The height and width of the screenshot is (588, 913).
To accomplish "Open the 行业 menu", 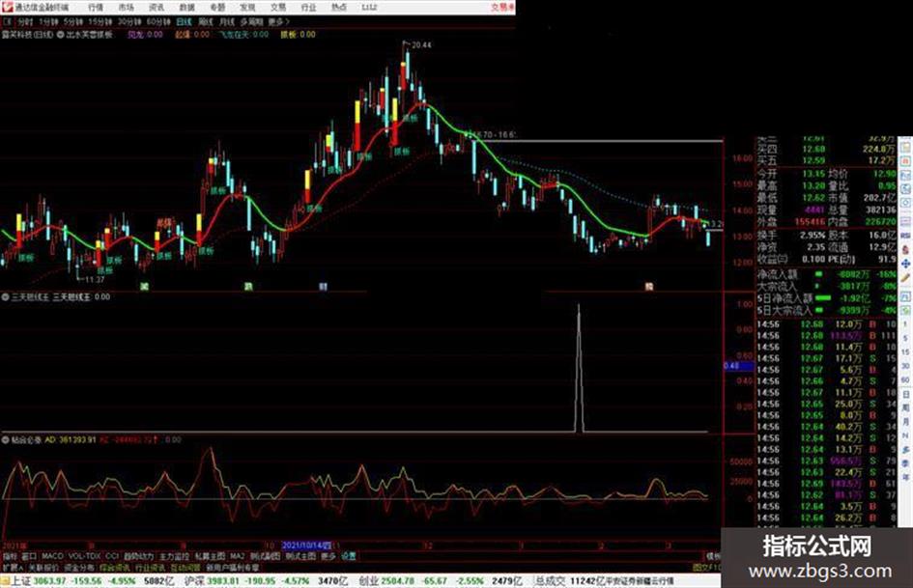I will click(x=308, y=8).
